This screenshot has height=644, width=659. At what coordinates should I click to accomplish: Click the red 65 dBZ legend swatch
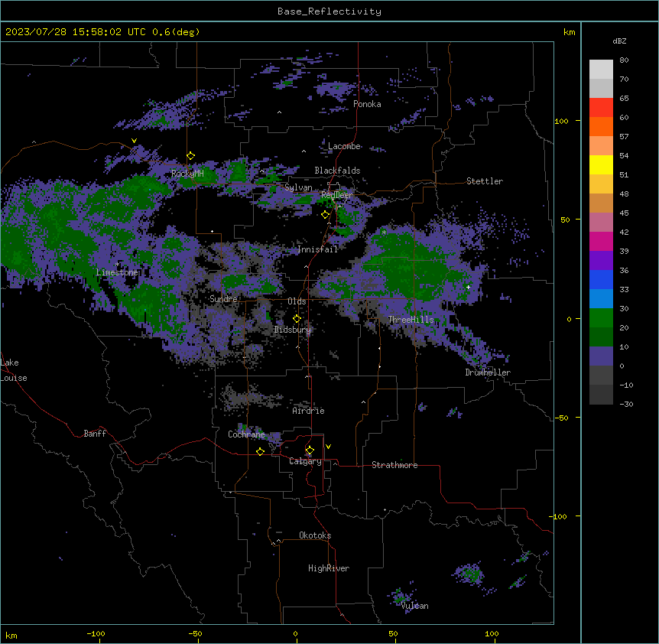(x=601, y=108)
